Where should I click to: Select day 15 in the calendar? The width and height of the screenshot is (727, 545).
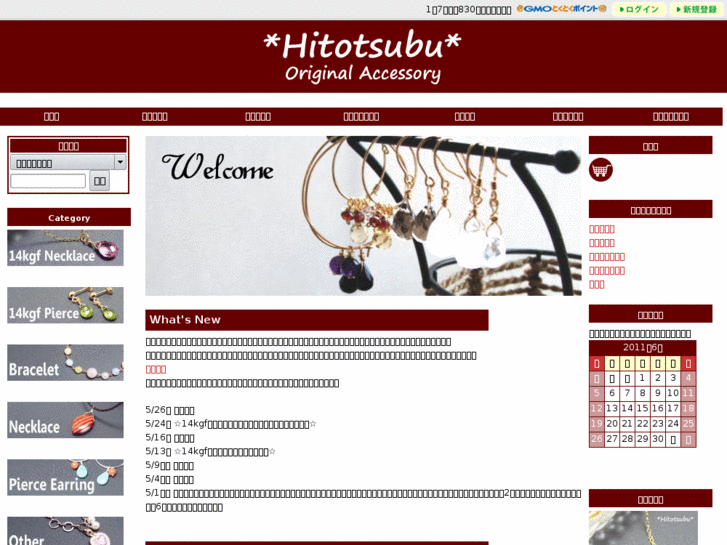[642, 408]
